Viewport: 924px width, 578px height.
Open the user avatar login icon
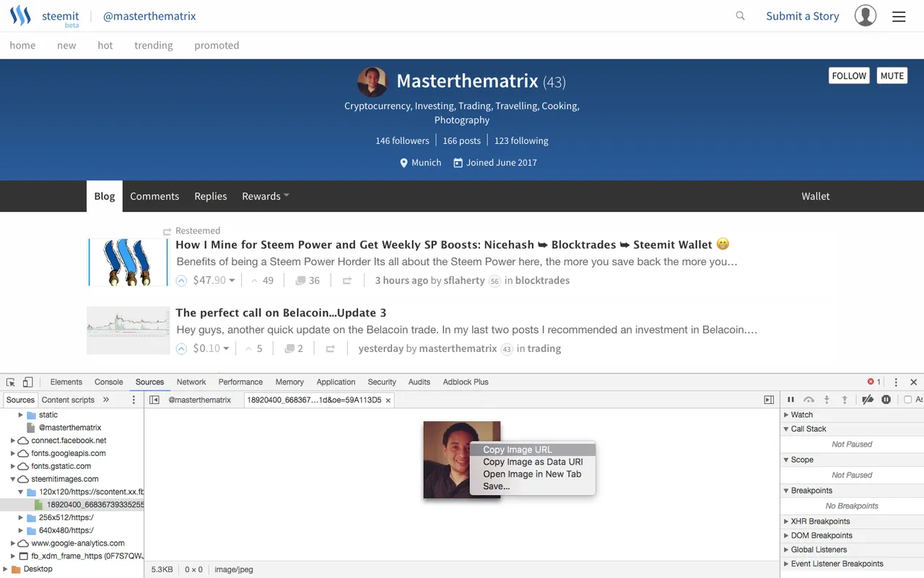pyautogui.click(x=866, y=16)
